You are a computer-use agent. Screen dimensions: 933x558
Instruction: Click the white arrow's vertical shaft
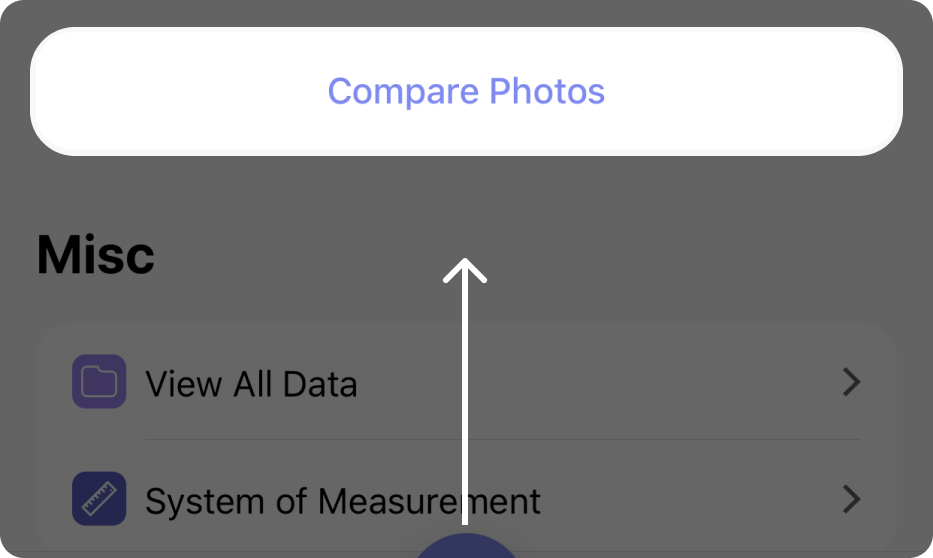(x=465, y=400)
